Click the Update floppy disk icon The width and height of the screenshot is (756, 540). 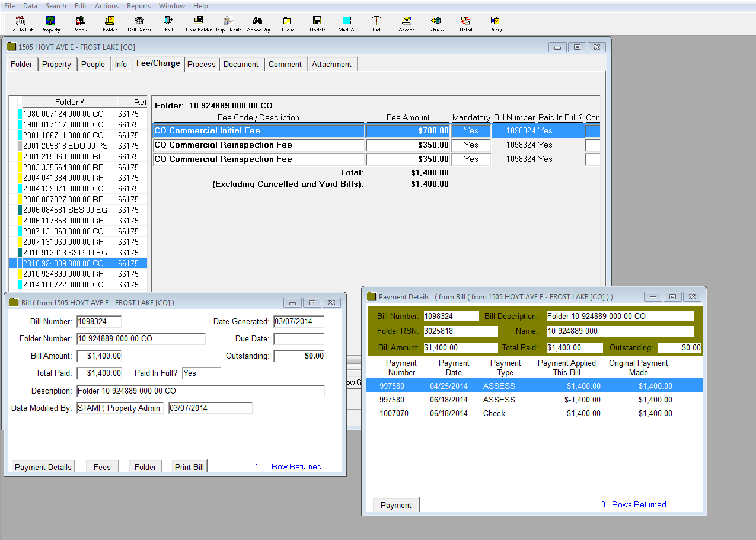point(317,24)
